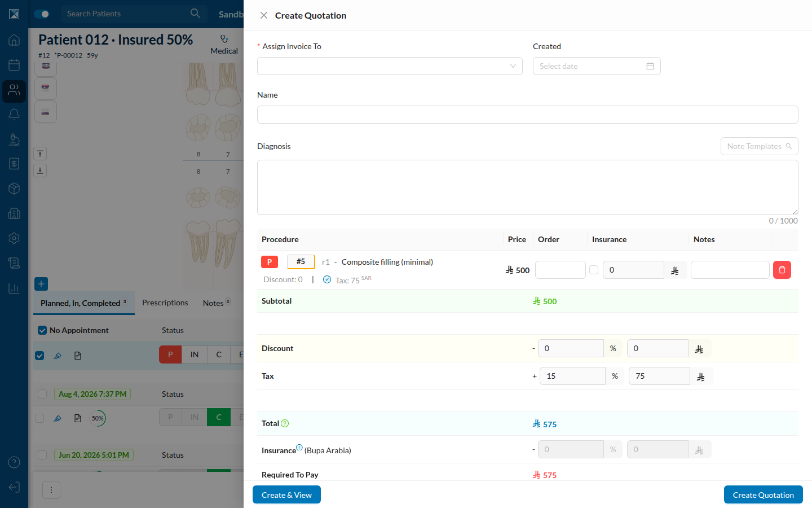
Task: Click the quotation Name input field
Action: click(527, 115)
